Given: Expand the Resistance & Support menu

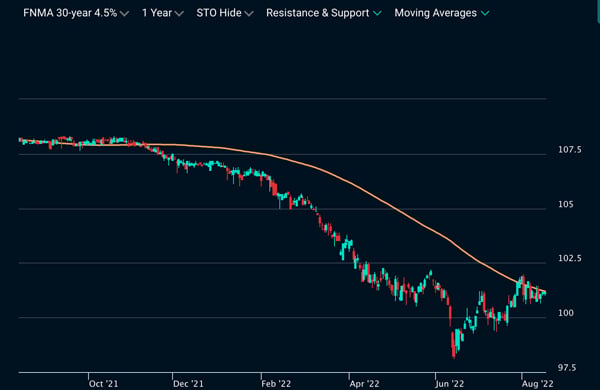Looking at the screenshot, I should coord(324,13).
